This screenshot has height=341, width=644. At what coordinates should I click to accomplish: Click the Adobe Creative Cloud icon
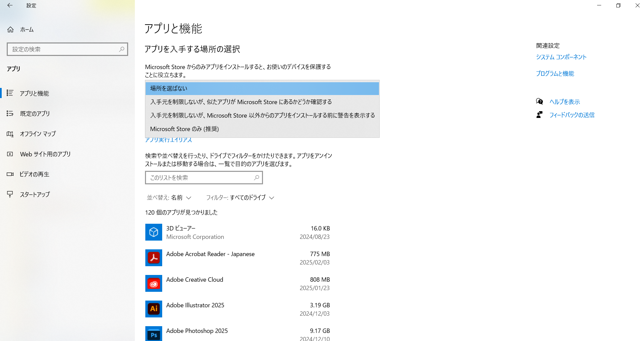tap(154, 283)
